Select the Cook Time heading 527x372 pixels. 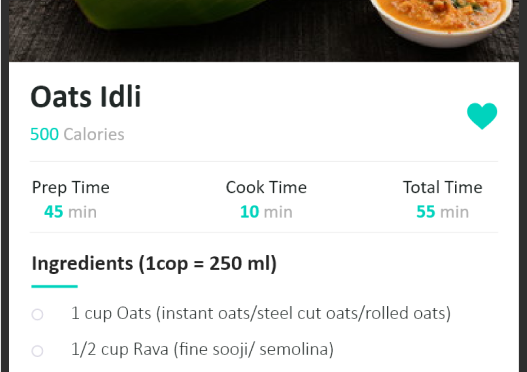(266, 187)
